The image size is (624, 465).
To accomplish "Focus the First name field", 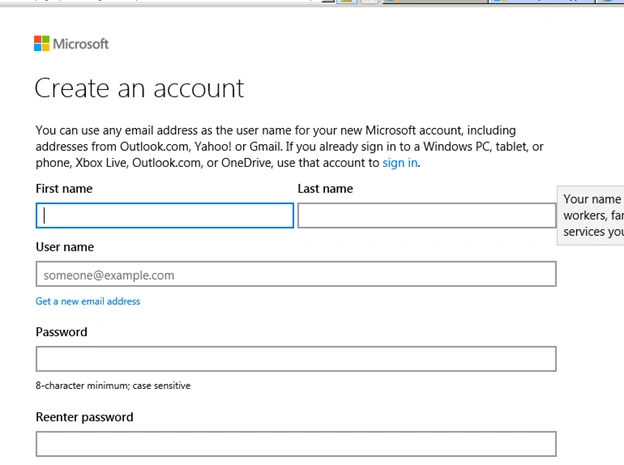I will coord(165,215).
